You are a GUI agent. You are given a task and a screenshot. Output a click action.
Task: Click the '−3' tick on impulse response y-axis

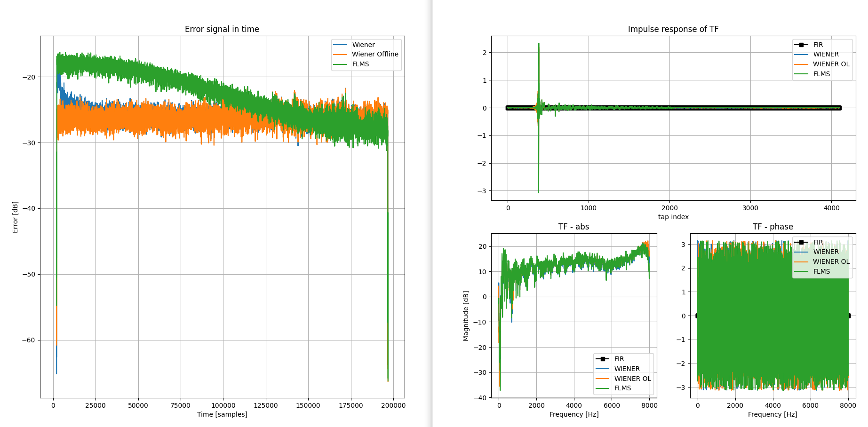point(482,191)
